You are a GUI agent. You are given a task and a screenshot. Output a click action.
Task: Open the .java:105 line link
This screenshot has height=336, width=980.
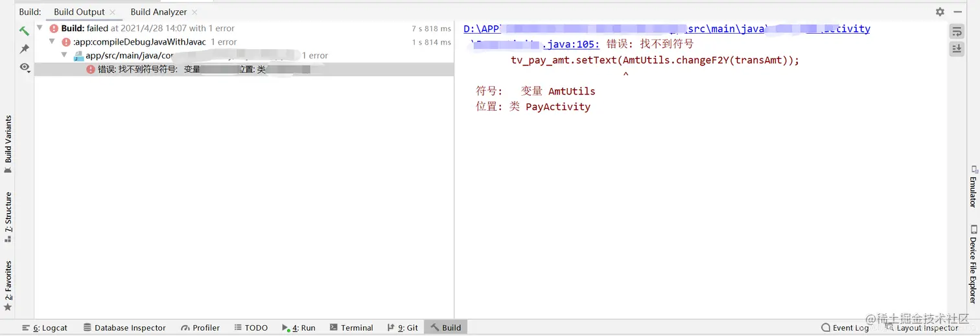click(570, 44)
